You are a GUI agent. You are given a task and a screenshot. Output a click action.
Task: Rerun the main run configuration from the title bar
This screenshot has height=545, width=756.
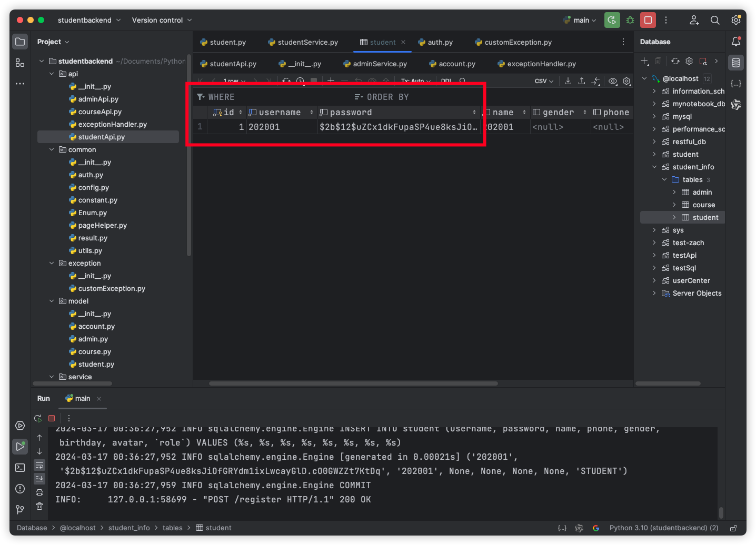pyautogui.click(x=612, y=20)
